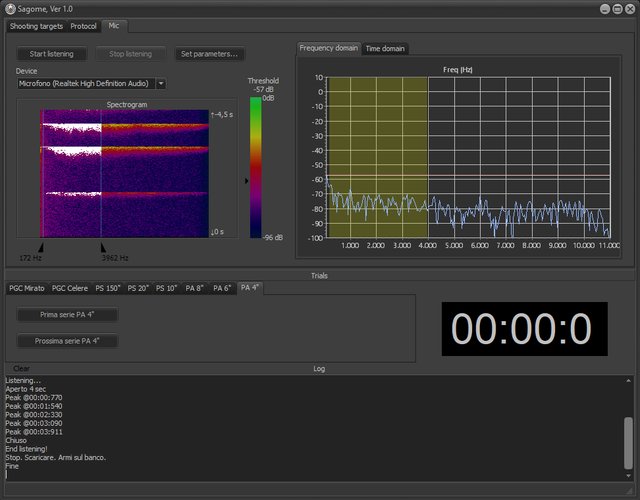This screenshot has height=500, width=640.
Task: Maximize the Sagome window
Action: pyautogui.click(x=618, y=9)
